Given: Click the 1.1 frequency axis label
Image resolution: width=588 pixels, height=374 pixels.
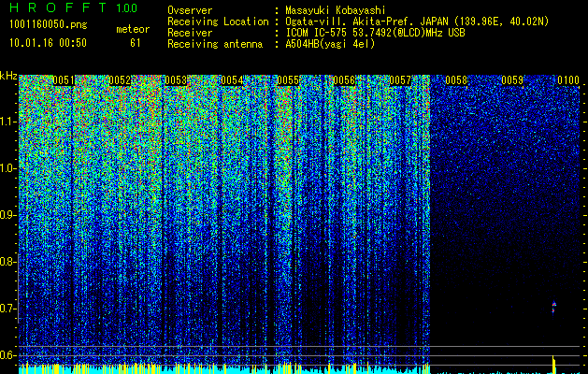Looking at the screenshot, I should tap(7, 122).
